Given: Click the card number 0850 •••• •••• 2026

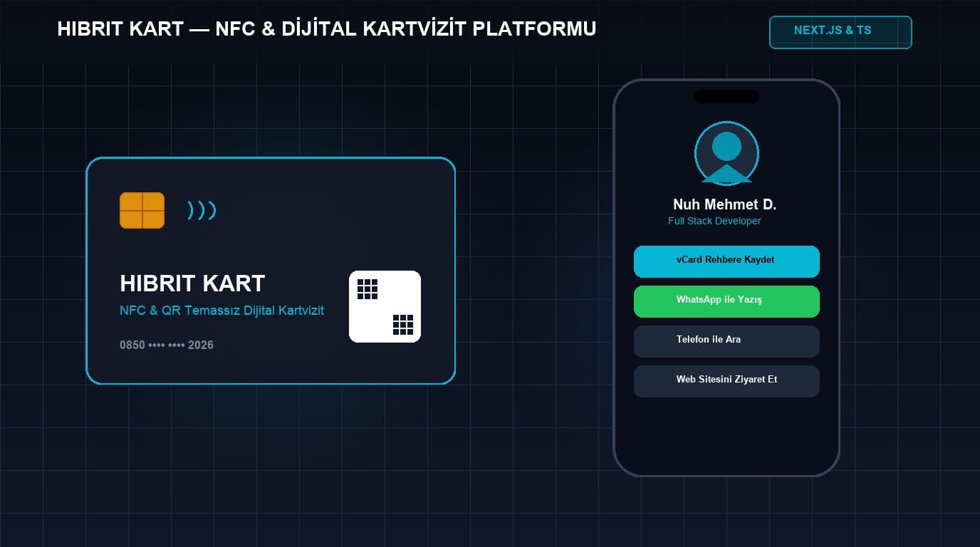Looking at the screenshot, I should (x=167, y=345).
